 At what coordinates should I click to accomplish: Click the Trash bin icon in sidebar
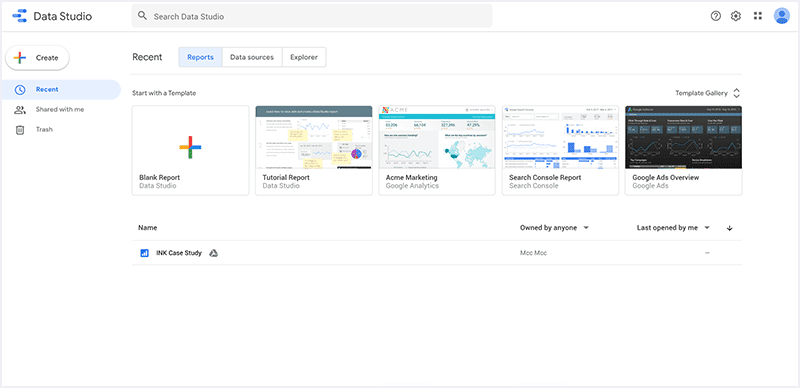pos(20,130)
